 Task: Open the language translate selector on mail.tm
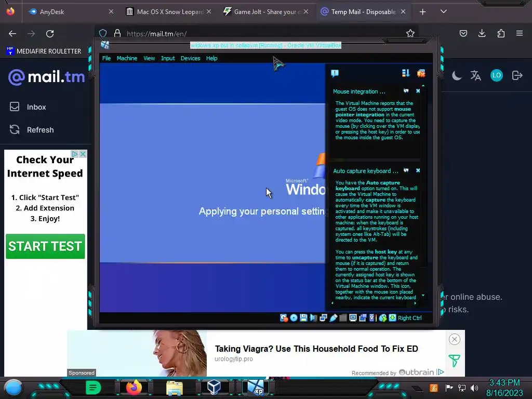(x=476, y=75)
